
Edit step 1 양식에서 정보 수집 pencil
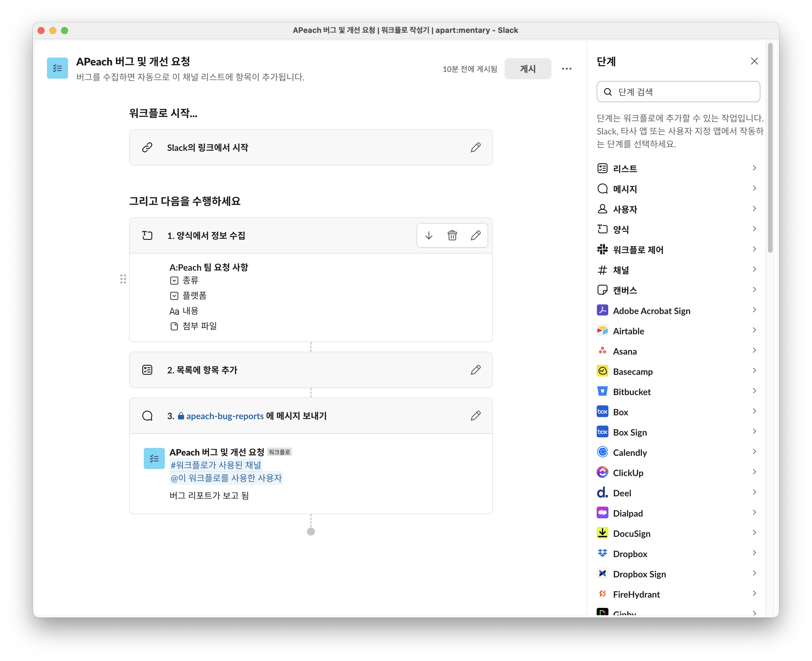476,235
